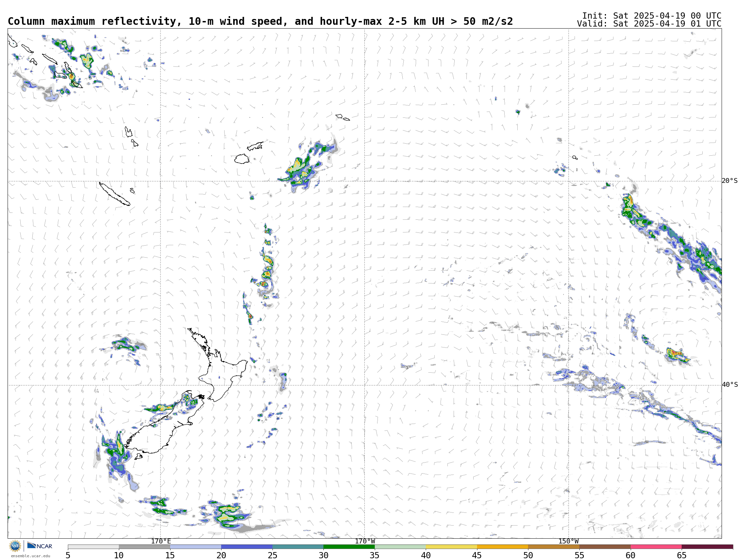This screenshot has height=560, width=744.
Task: Click the colorbar tick label '55'
Action: [x=579, y=555]
